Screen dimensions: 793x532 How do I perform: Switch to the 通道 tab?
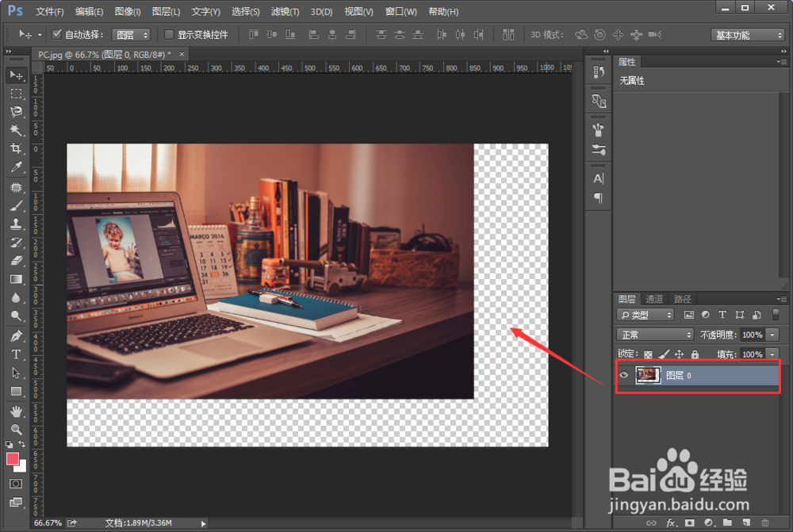click(654, 299)
